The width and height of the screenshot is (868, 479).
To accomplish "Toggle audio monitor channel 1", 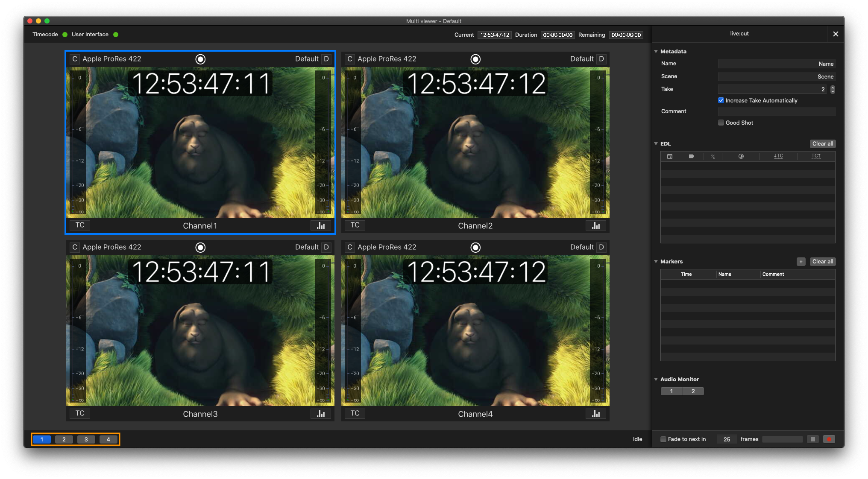I will click(x=672, y=391).
